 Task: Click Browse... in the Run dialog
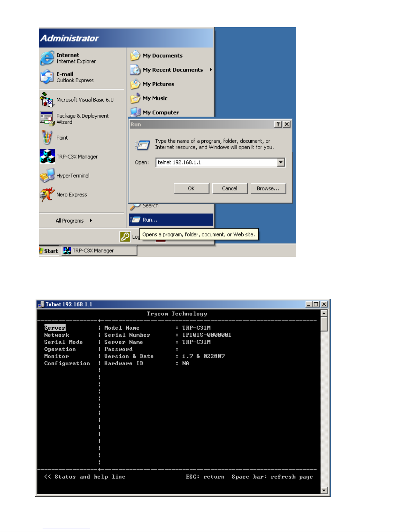pos(268,189)
